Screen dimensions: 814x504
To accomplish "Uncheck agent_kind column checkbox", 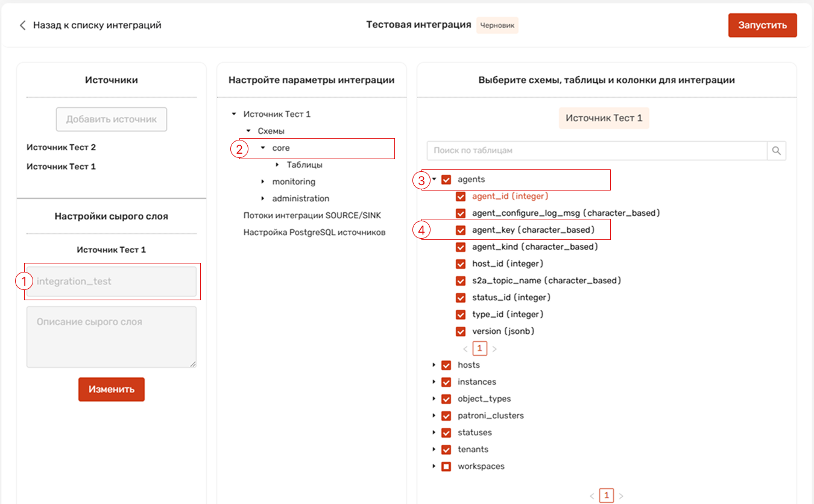I will point(461,247).
